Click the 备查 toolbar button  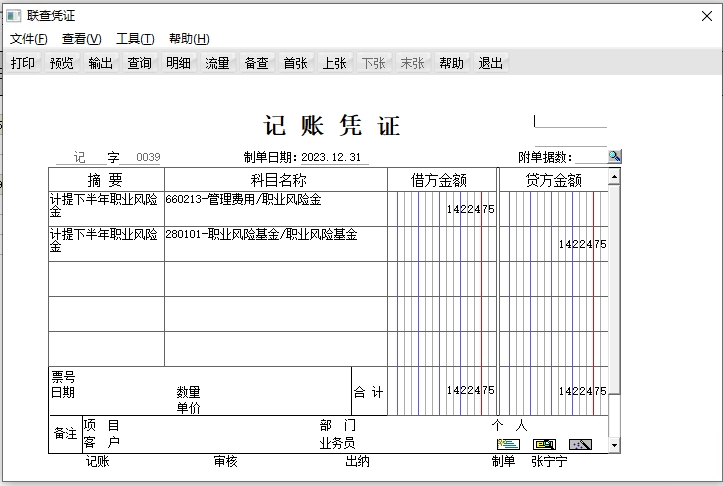pos(257,63)
